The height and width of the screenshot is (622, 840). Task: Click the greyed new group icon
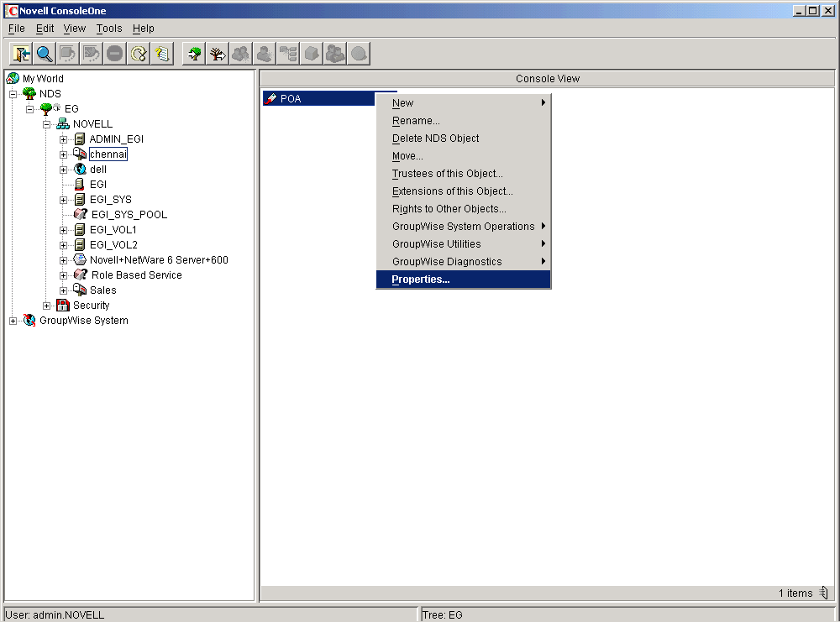pos(240,54)
